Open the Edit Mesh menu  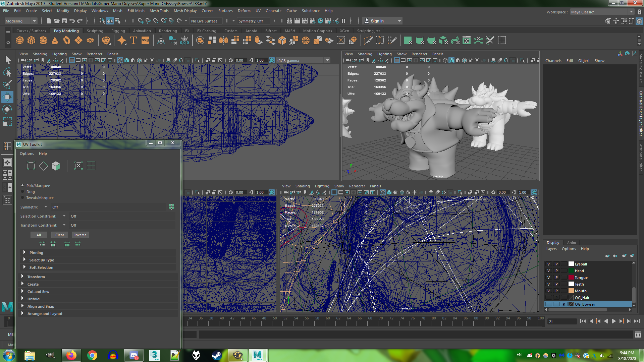click(x=136, y=11)
